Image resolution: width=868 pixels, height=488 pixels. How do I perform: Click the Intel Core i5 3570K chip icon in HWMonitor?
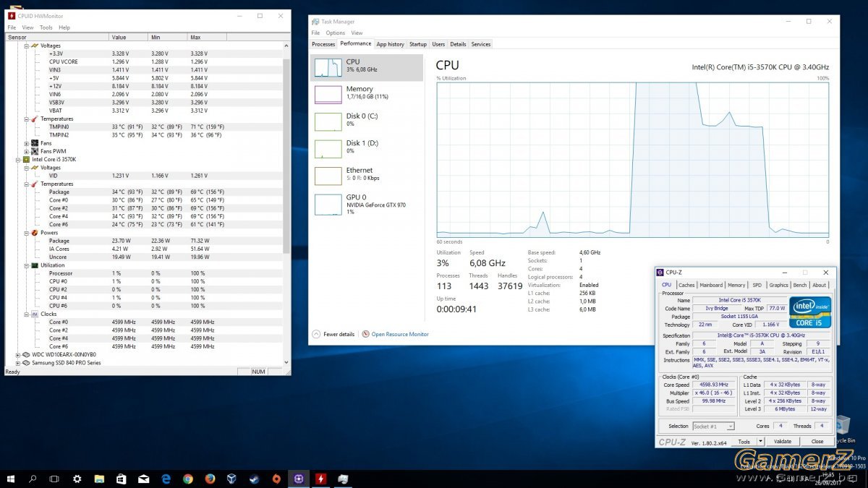(x=27, y=159)
